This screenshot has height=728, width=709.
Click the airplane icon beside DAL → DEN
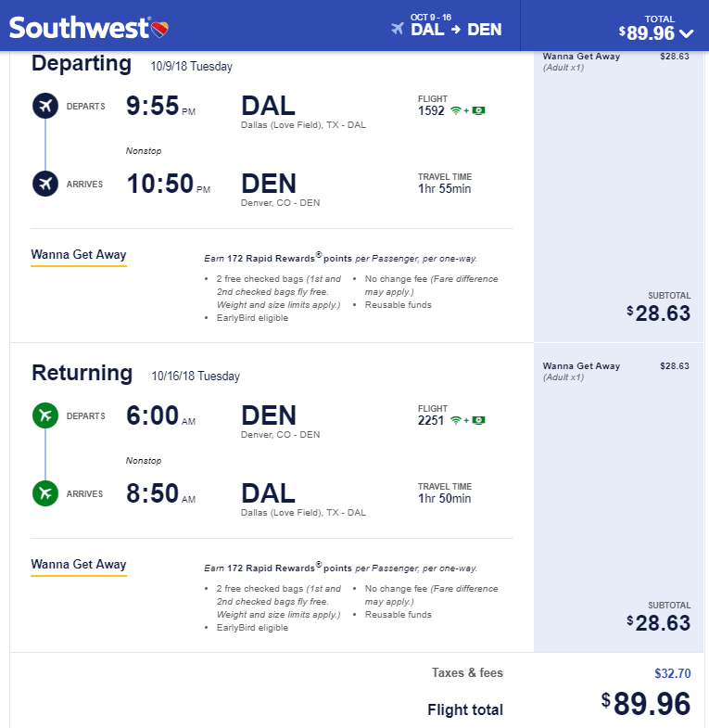point(398,29)
